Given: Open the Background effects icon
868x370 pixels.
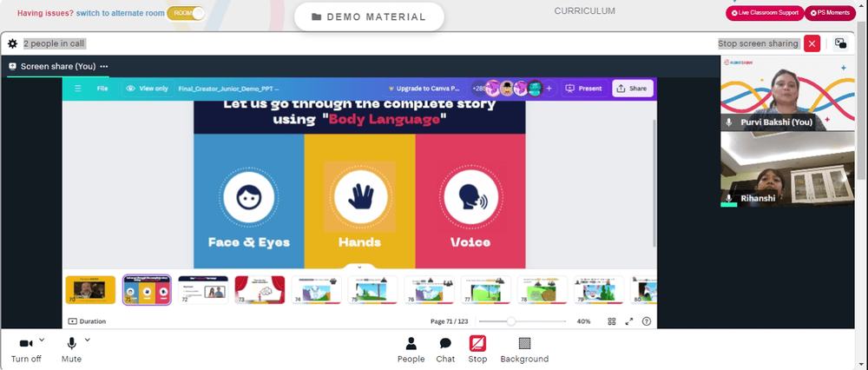Looking at the screenshot, I should 524,343.
